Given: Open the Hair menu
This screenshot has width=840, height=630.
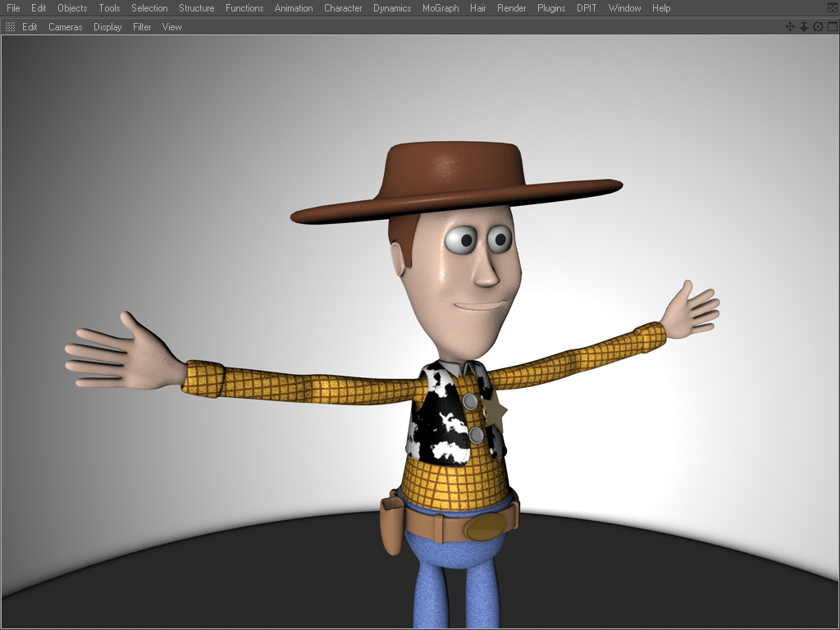Looking at the screenshot, I should tap(478, 8).
